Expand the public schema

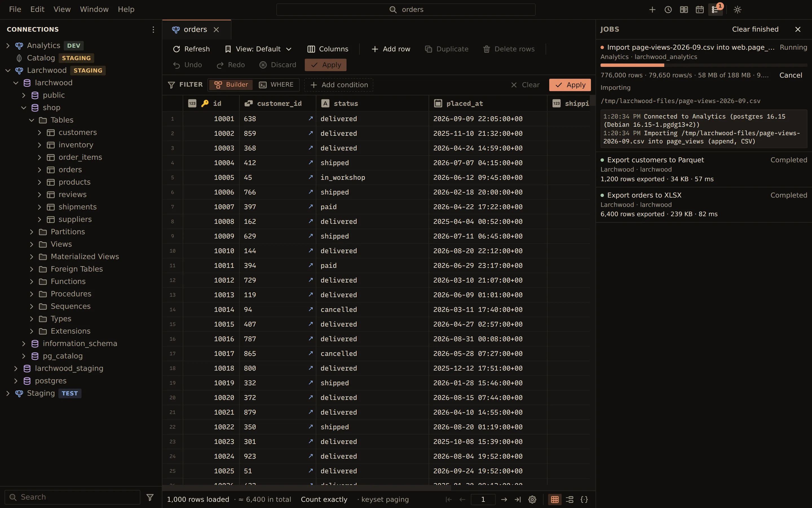24,95
